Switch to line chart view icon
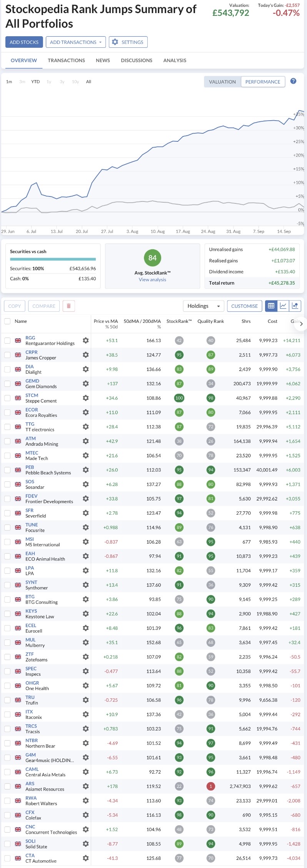 click(x=283, y=306)
